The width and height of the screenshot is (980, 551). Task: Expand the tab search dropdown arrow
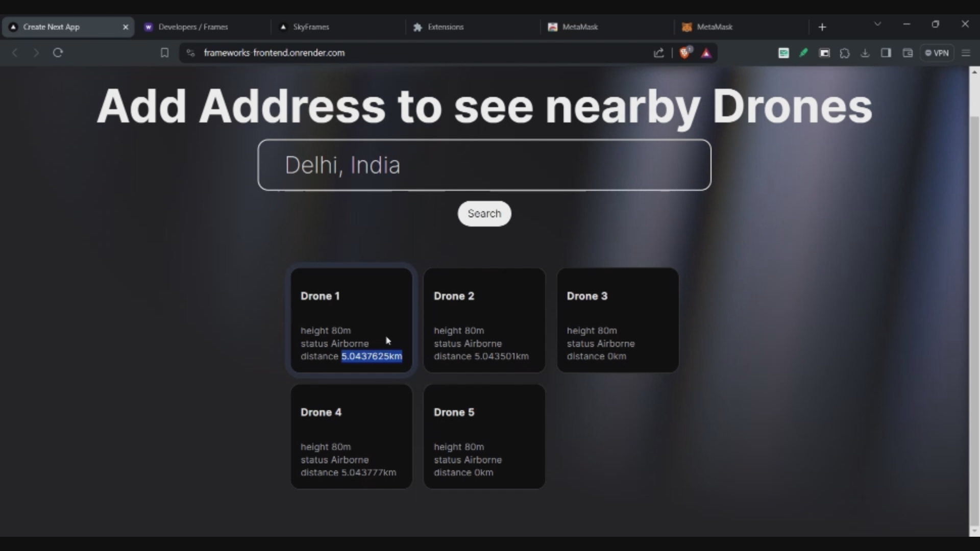(x=877, y=24)
